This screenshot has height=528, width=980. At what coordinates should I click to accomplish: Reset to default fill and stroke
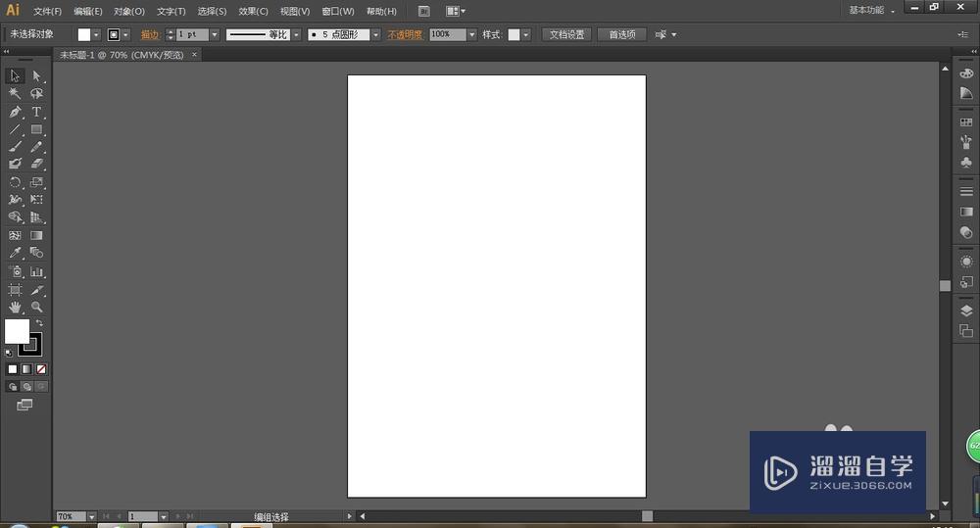coord(9,352)
